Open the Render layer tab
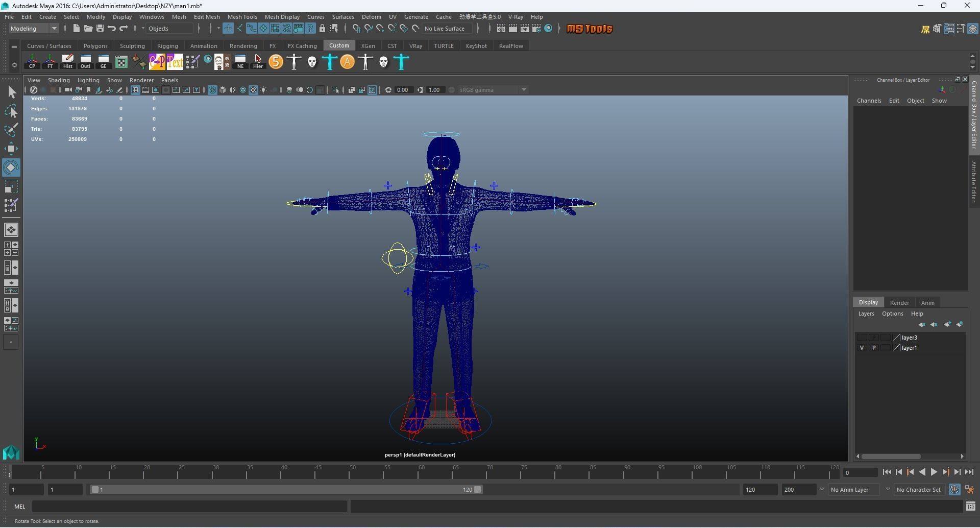This screenshot has height=528, width=980. (x=899, y=302)
